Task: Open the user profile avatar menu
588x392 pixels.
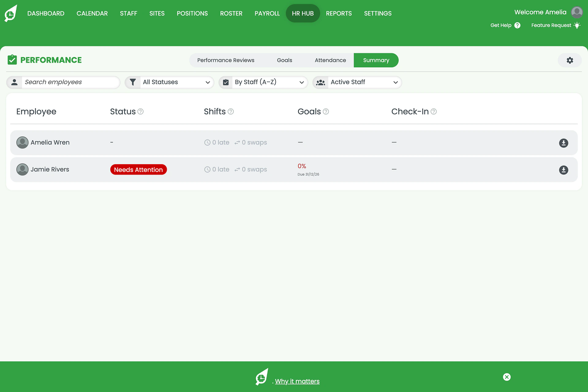Action: coord(577,13)
